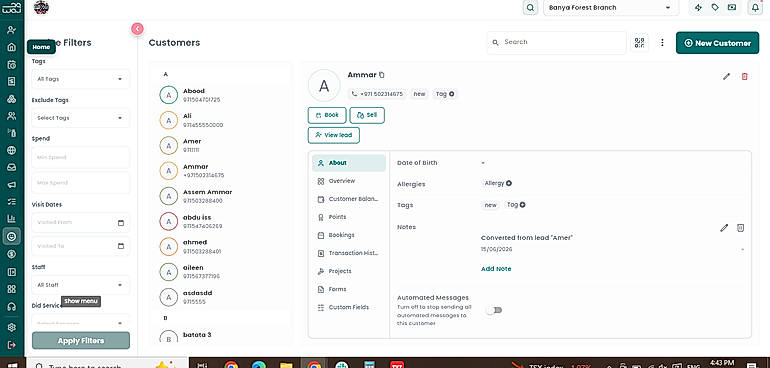Select the About tab

click(x=349, y=163)
